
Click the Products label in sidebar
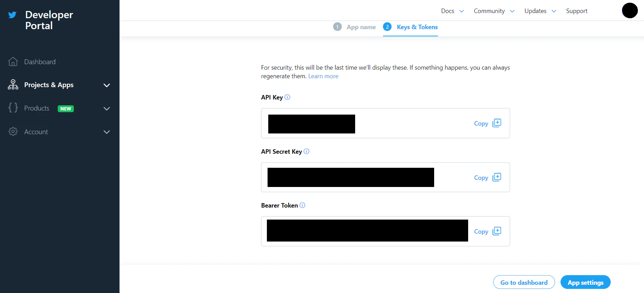tap(37, 108)
